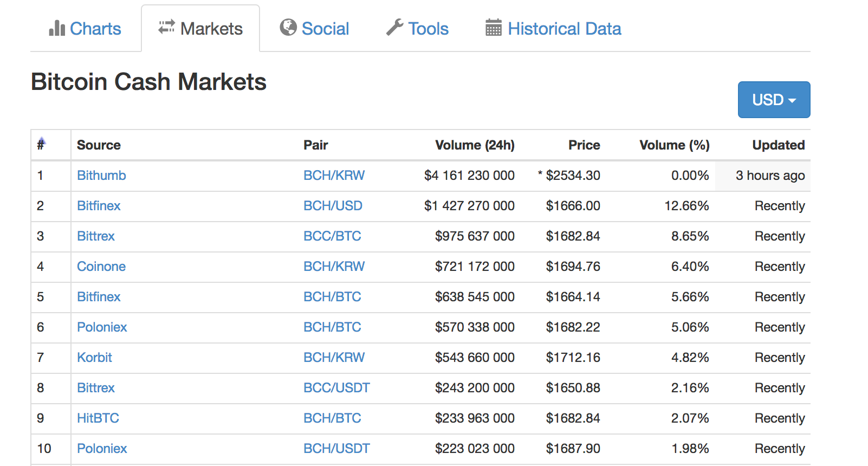Image resolution: width=868 pixels, height=466 pixels.
Task: Click the exchange arrows icon beside Markets
Action: pos(166,27)
